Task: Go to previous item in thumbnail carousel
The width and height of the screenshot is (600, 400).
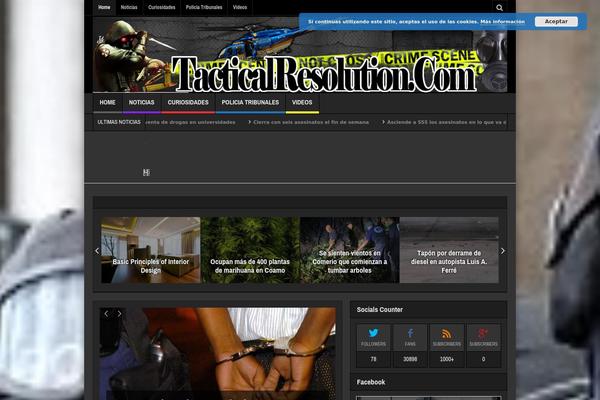Action: click(97, 251)
